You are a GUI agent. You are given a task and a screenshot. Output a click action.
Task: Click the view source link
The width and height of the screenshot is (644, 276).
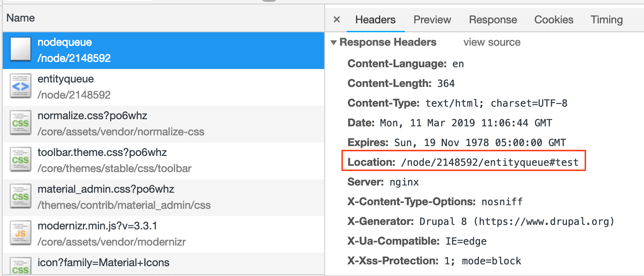point(492,43)
